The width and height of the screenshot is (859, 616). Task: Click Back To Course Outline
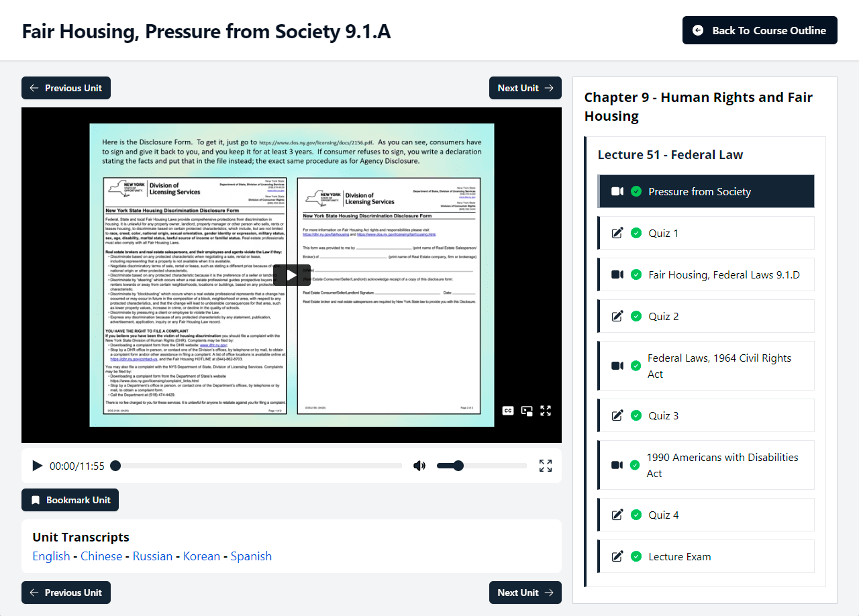click(759, 30)
